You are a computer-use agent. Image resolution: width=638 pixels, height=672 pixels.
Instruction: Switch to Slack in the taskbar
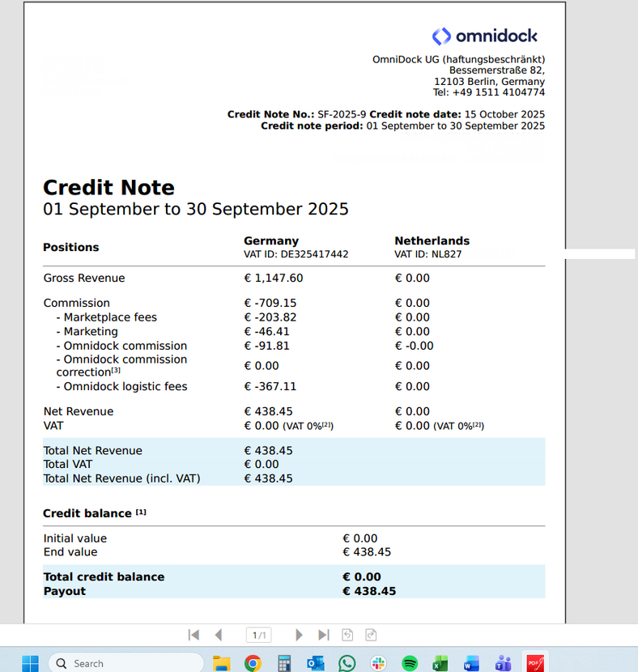coord(378,663)
